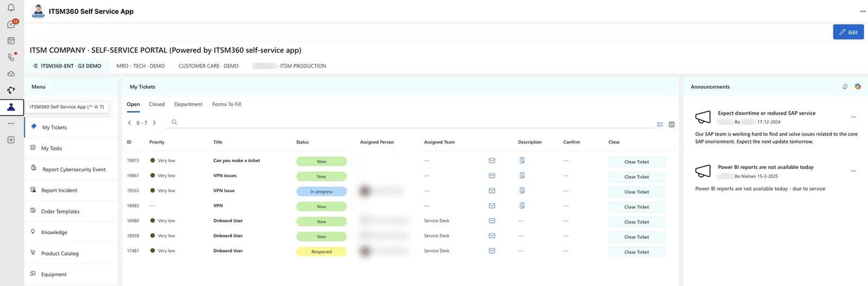Open My Tasks in the menu
Image resolution: width=868 pixels, height=286 pixels.
(x=72, y=148)
